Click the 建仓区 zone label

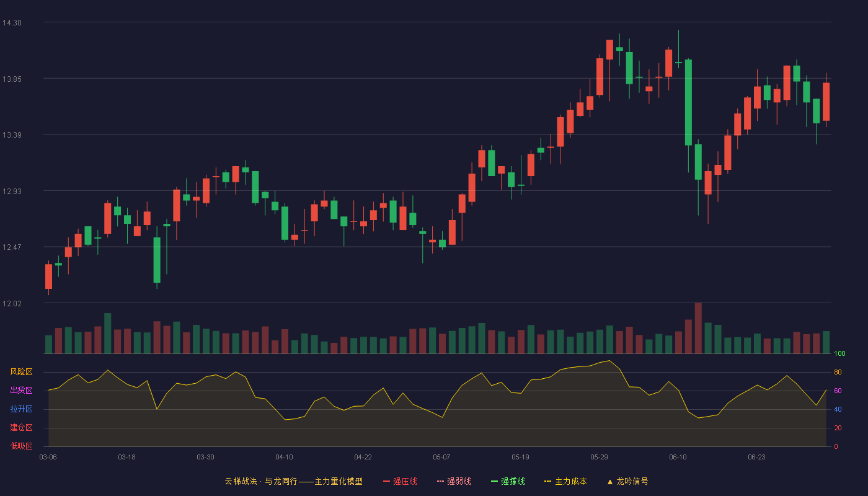pyautogui.click(x=21, y=428)
